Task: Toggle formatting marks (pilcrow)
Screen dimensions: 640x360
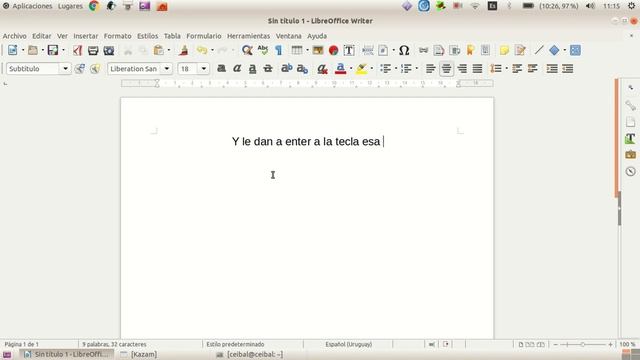Action: click(278, 50)
